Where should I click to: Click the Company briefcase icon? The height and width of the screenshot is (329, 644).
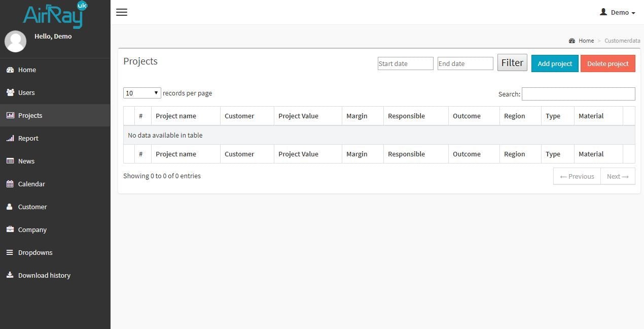coord(10,230)
